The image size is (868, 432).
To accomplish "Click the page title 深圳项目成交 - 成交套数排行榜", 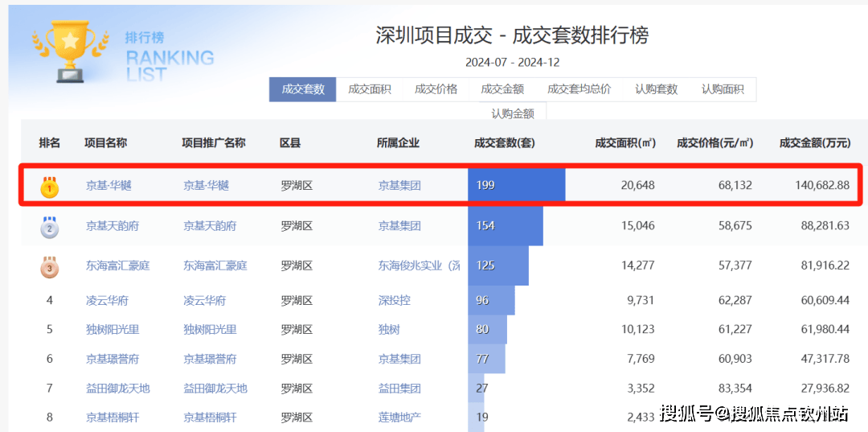I will pyautogui.click(x=513, y=35).
